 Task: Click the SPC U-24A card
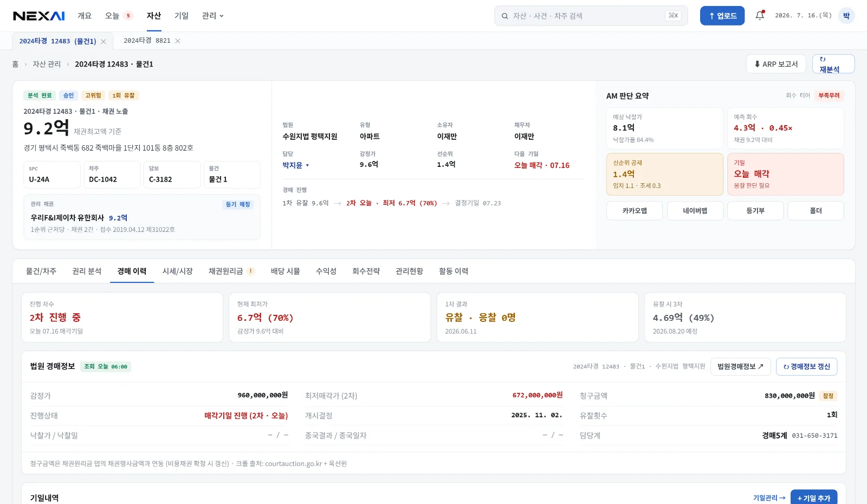pyautogui.click(x=52, y=175)
